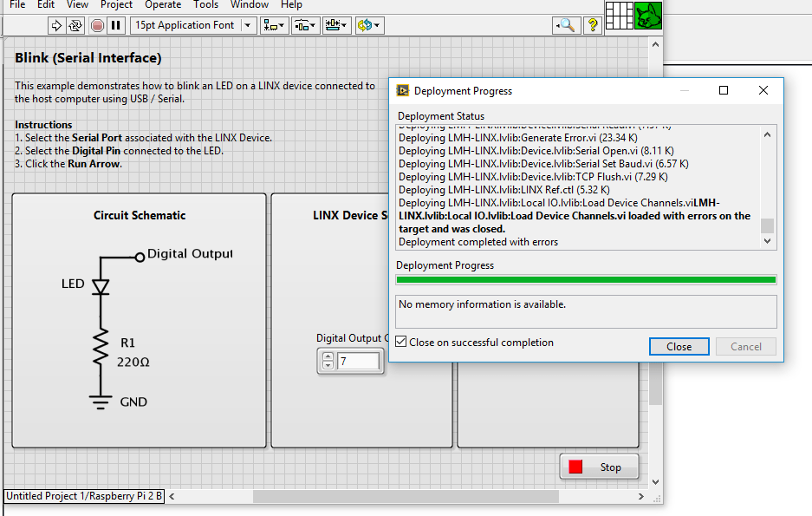Open Context Help with the question mark icon
This screenshot has height=516, width=812.
click(x=591, y=25)
